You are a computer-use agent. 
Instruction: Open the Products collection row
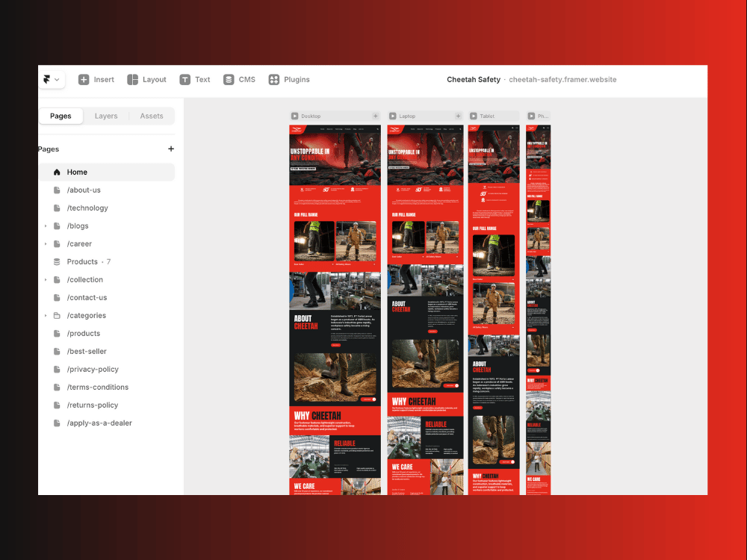[x=107, y=262]
